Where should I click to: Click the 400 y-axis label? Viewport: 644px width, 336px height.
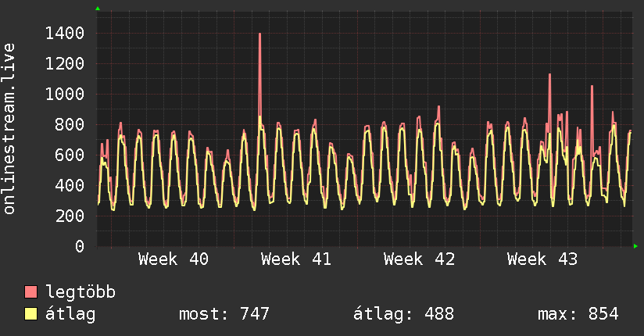click(70, 185)
